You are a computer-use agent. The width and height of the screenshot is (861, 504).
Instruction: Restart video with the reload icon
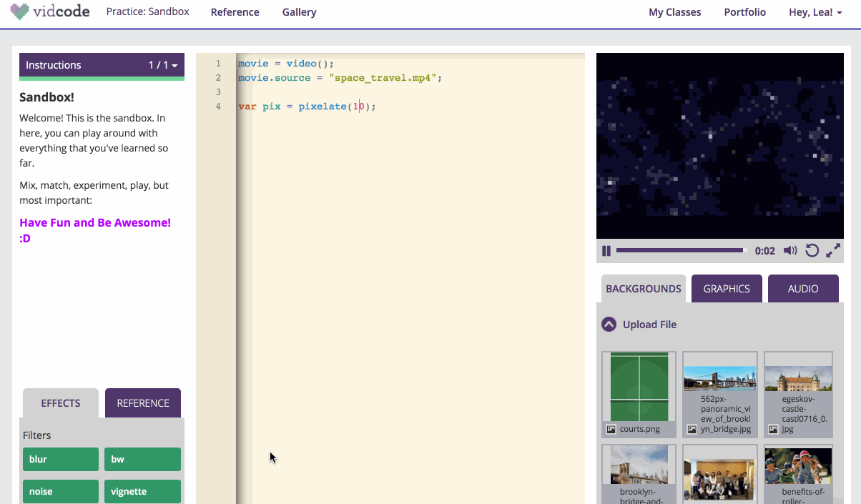point(812,250)
